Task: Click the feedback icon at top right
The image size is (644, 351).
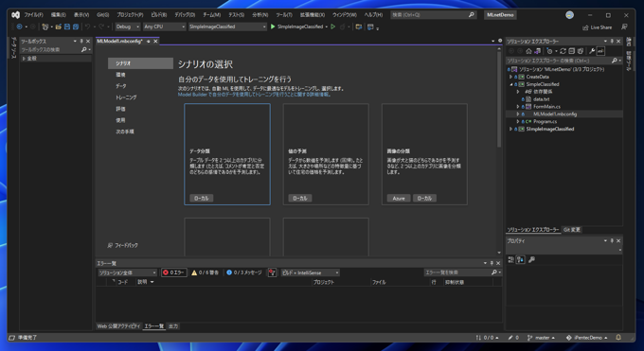Action: (x=624, y=27)
